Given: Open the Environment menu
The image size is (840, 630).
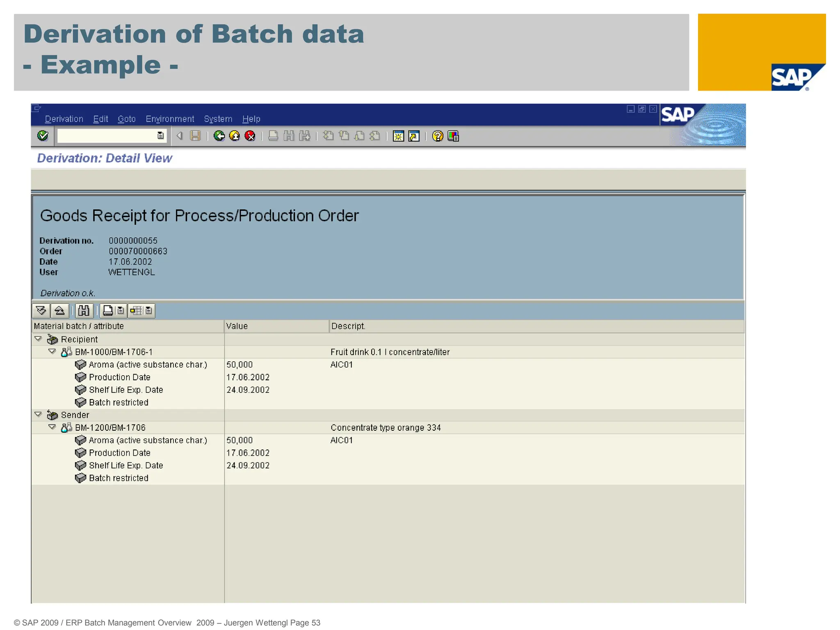Looking at the screenshot, I should pyautogui.click(x=170, y=119).
